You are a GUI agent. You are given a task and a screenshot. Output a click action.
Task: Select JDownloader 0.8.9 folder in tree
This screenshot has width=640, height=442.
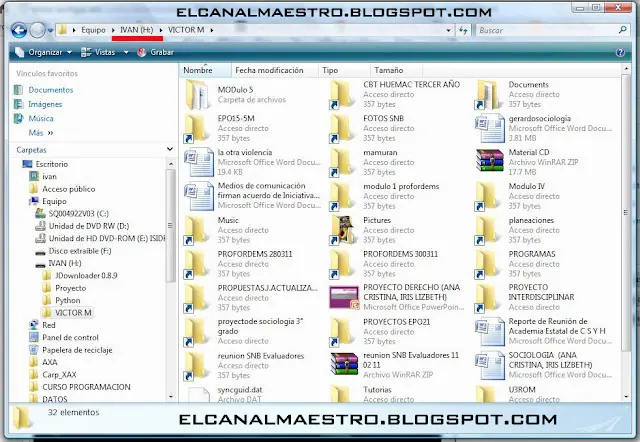coord(86,275)
